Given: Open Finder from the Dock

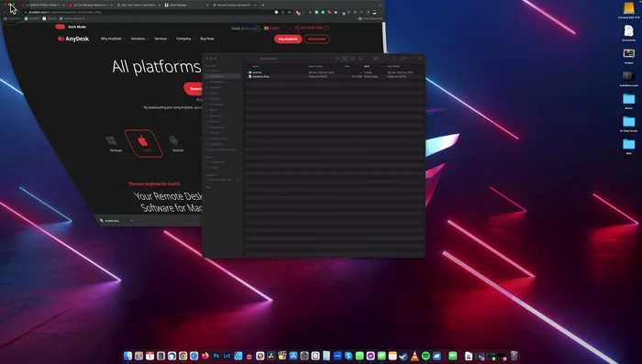Looking at the screenshot, I should 127,356.
